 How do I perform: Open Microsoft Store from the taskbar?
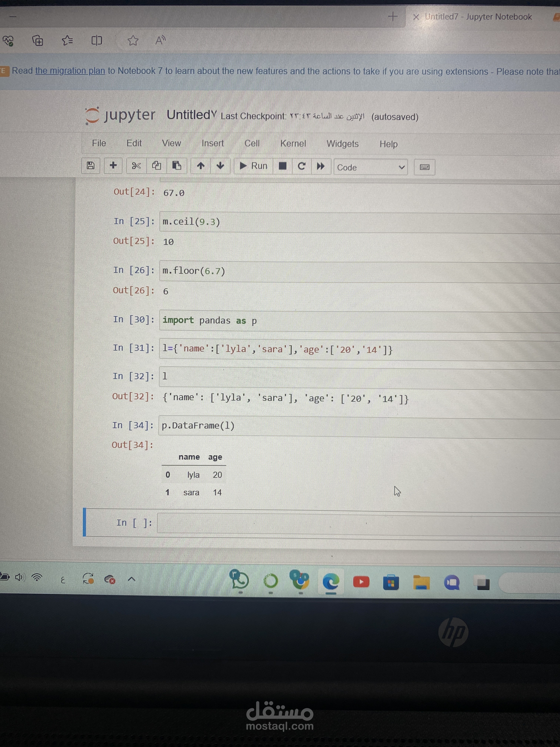[391, 582]
